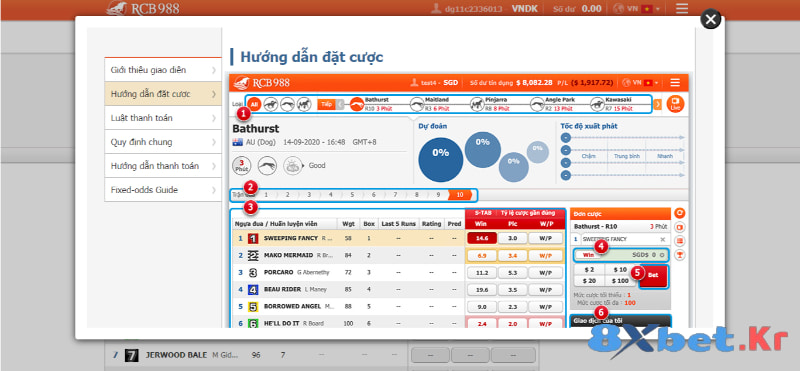Open the hamburger menu in the top bar
Image resolution: width=800 pixels, height=371 pixels.
point(682,9)
